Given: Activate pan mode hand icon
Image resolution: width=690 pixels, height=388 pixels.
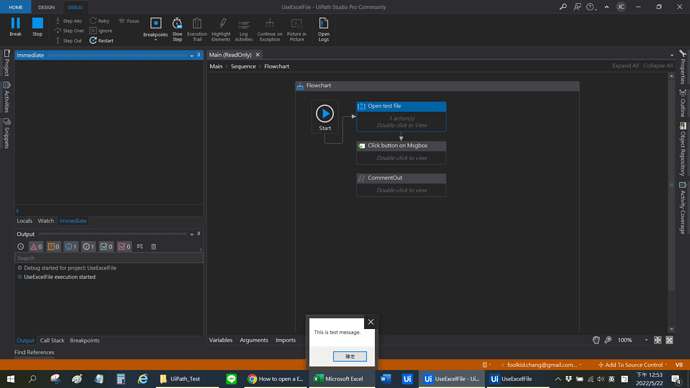Looking at the screenshot, I should pyautogui.click(x=596, y=340).
